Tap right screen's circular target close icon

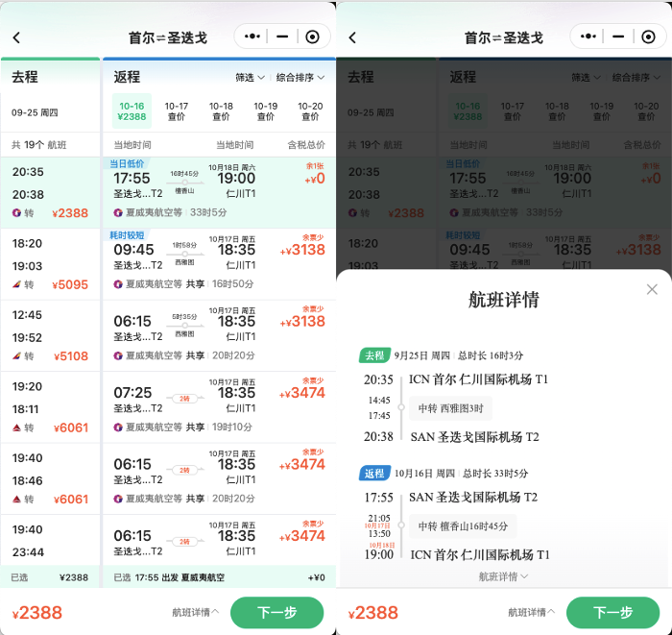648,37
